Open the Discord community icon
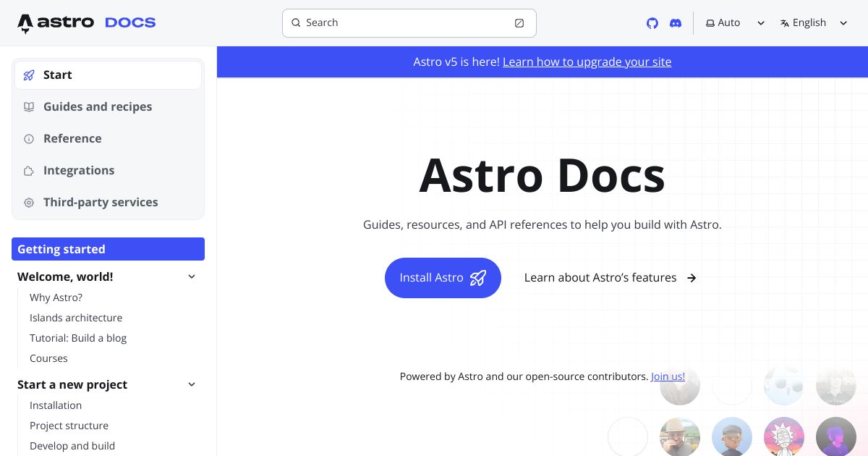 (676, 23)
